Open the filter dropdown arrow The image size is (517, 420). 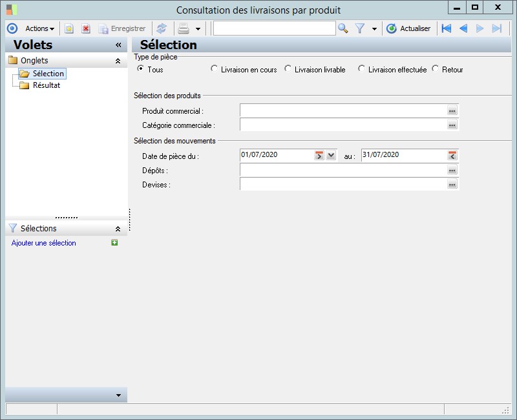tap(374, 29)
